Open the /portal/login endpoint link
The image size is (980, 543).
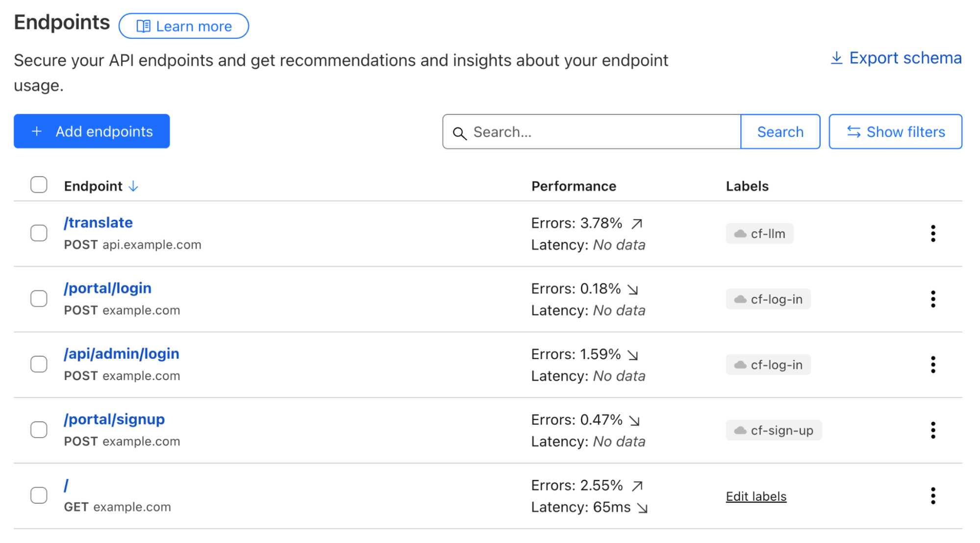[x=107, y=288]
